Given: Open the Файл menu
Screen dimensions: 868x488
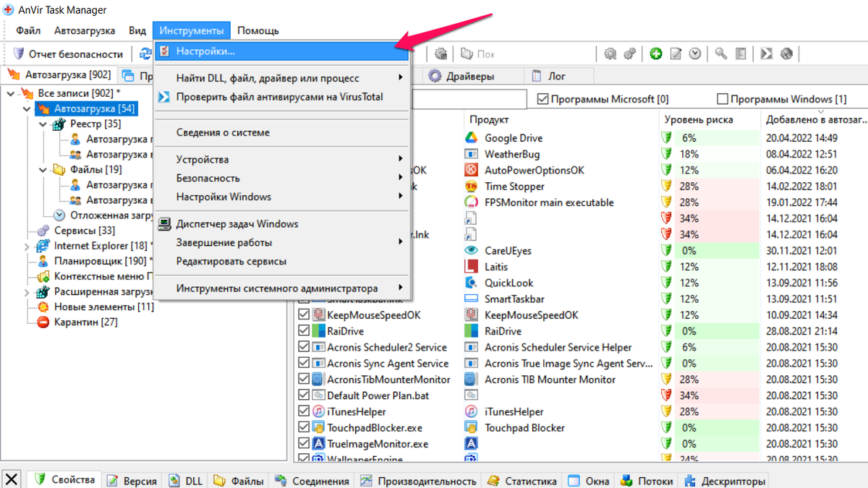Looking at the screenshot, I should 28,30.
